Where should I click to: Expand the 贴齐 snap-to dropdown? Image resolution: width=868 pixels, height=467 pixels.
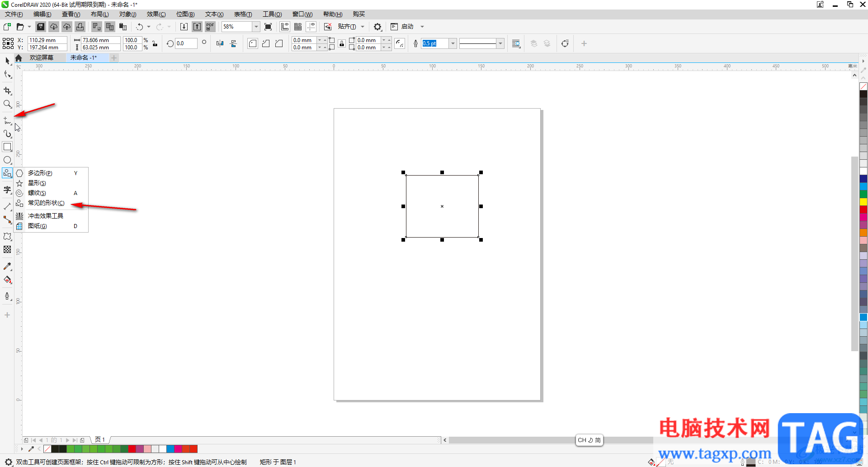(363, 27)
